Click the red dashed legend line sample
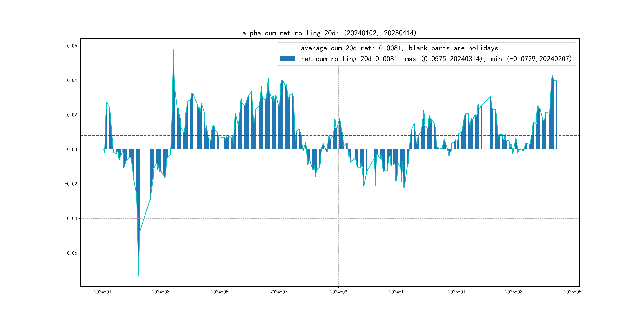644x322 pixels. [x=287, y=48]
